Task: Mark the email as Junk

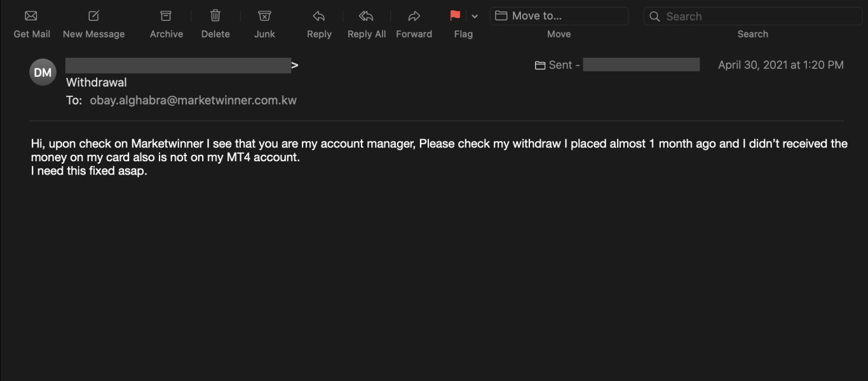Action: (x=264, y=16)
